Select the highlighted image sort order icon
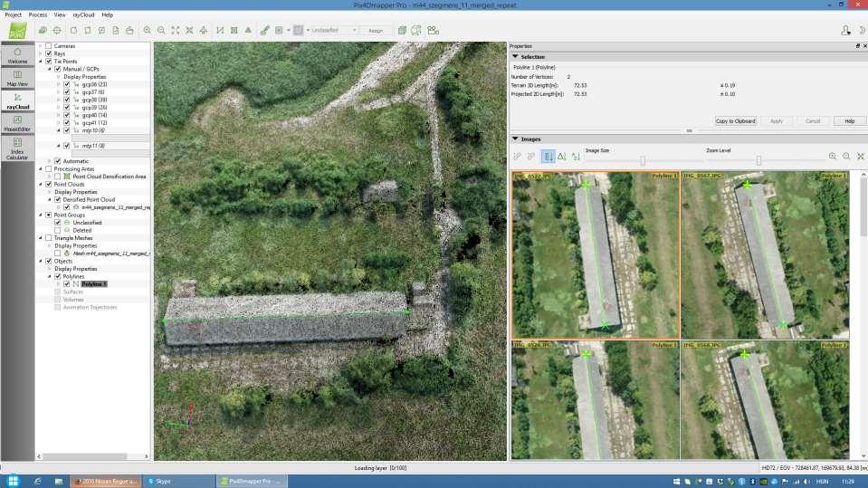The height and width of the screenshot is (488, 868). 548,157
